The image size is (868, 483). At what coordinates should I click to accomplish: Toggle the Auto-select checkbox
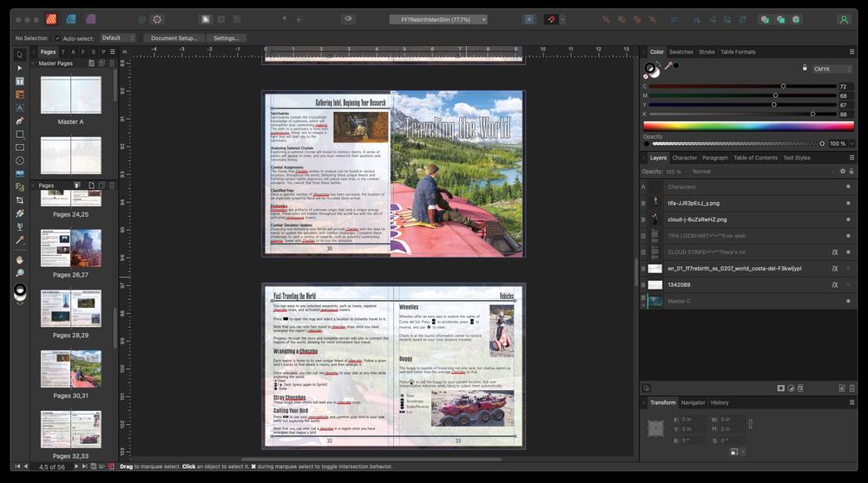pyautogui.click(x=57, y=38)
